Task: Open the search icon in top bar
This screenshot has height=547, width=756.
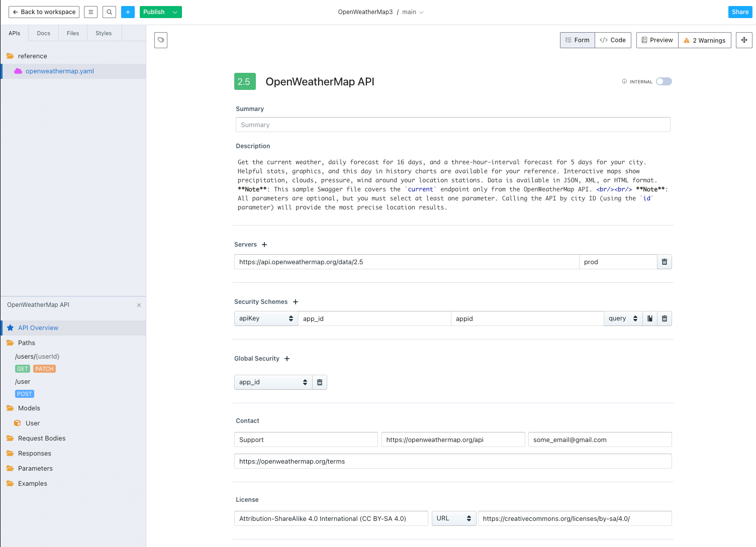Action: click(x=109, y=12)
